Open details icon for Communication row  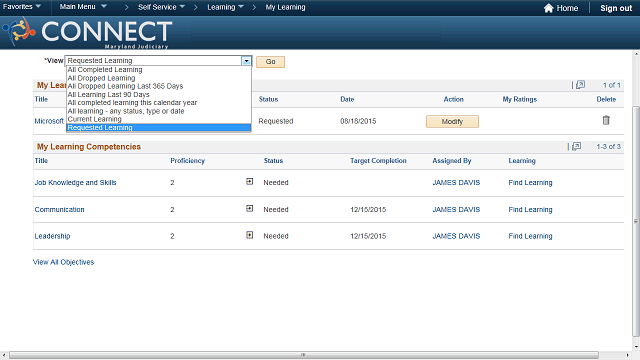pyautogui.click(x=249, y=209)
